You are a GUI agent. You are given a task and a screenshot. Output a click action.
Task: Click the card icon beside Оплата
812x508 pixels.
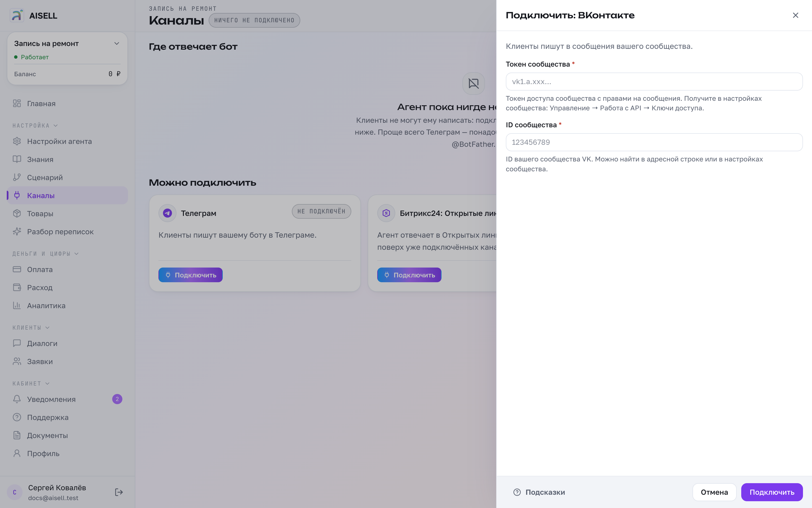pos(17,270)
